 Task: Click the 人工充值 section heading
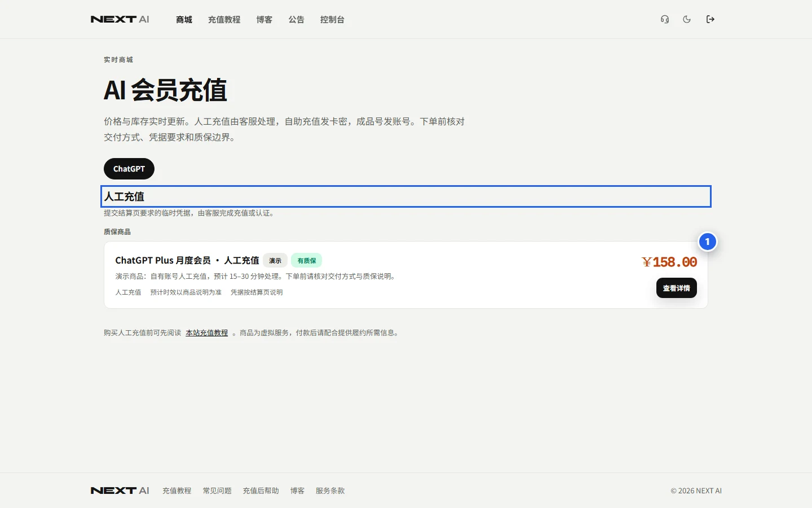pyautogui.click(x=124, y=196)
